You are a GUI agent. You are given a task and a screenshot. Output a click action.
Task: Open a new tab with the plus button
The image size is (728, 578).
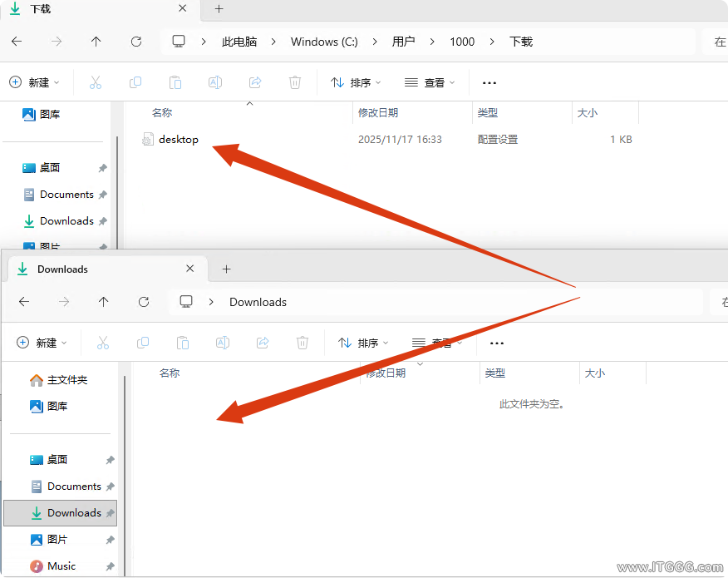click(x=218, y=9)
